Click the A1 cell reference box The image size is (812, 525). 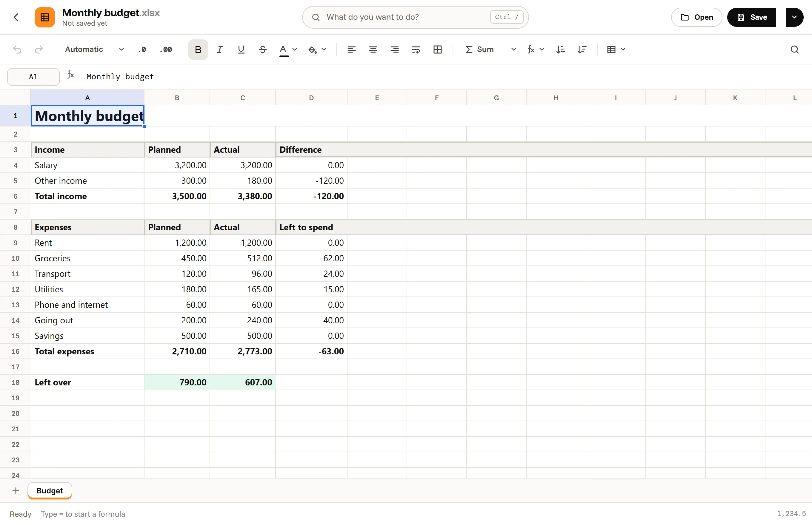(33, 77)
